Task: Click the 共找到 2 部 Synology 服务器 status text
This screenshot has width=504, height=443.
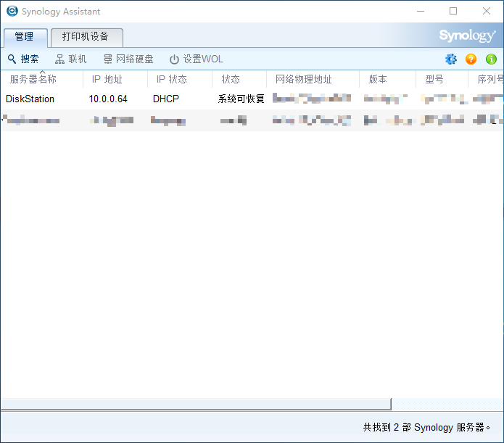Action: click(x=426, y=427)
